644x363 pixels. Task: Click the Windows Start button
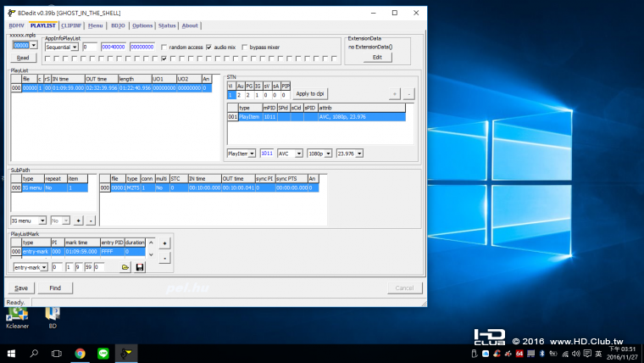[11, 353]
